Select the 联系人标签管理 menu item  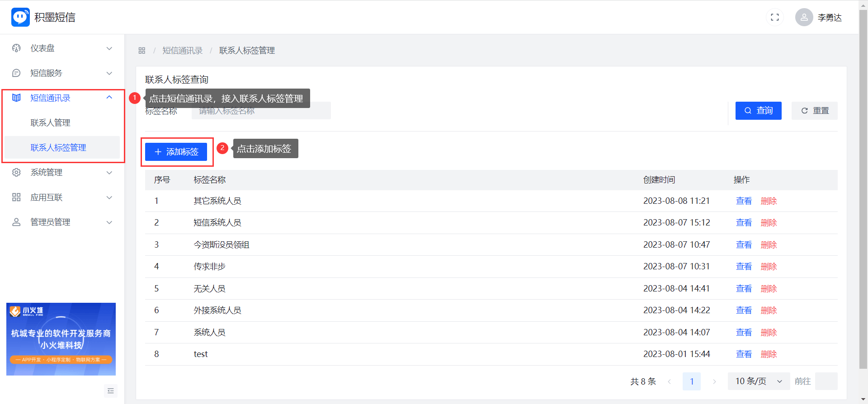(x=58, y=148)
